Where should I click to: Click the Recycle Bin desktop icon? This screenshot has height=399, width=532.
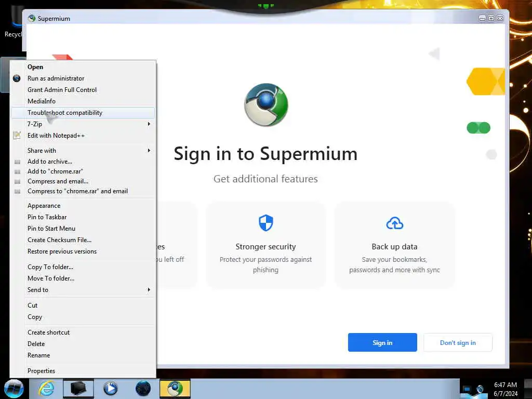coord(12,22)
